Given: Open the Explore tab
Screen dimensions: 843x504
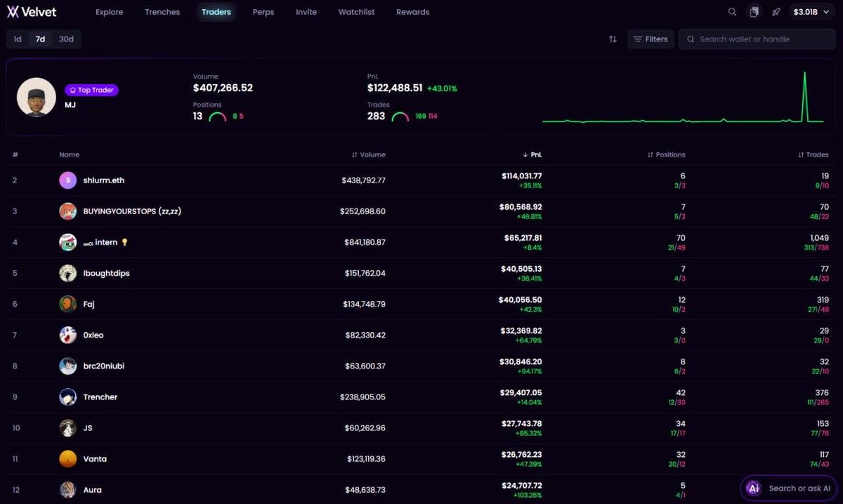Looking at the screenshot, I should (109, 12).
